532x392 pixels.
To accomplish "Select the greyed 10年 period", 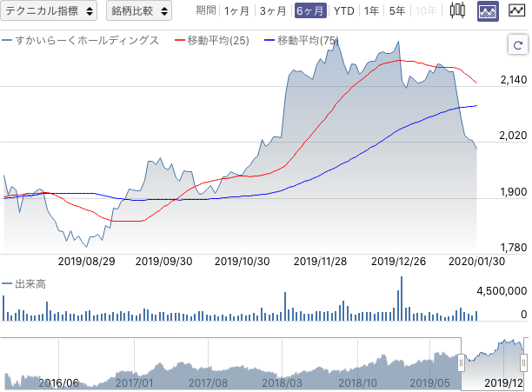I will click(426, 10).
